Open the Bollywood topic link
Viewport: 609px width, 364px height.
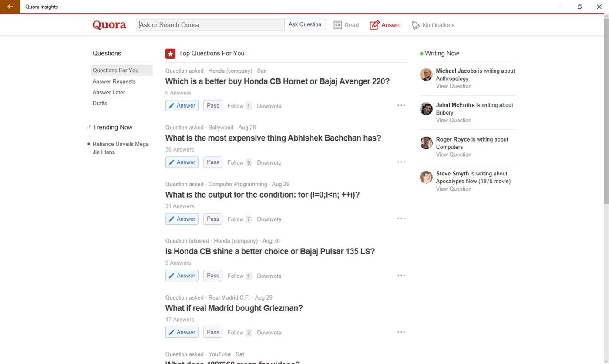pyautogui.click(x=221, y=128)
